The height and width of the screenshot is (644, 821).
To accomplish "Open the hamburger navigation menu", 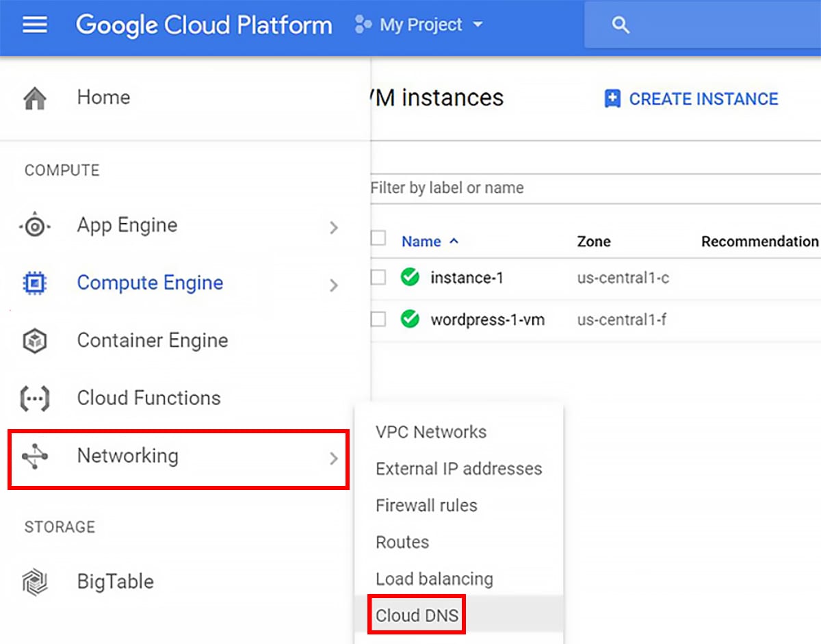I will click(35, 25).
